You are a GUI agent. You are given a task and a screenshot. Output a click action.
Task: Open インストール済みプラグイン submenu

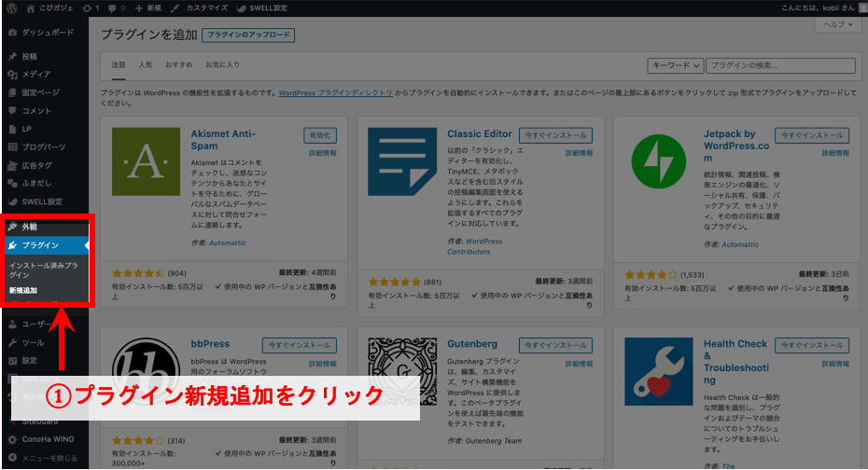pyautogui.click(x=43, y=270)
